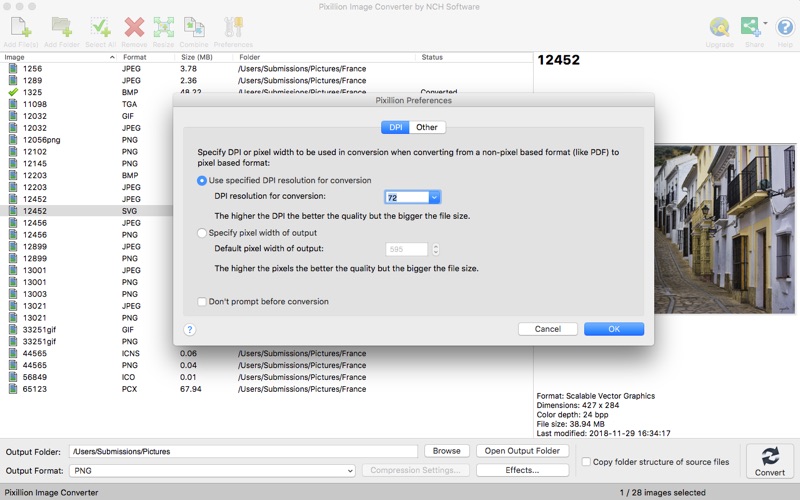
Task: Click OK in Preferences dialog
Action: 614,329
